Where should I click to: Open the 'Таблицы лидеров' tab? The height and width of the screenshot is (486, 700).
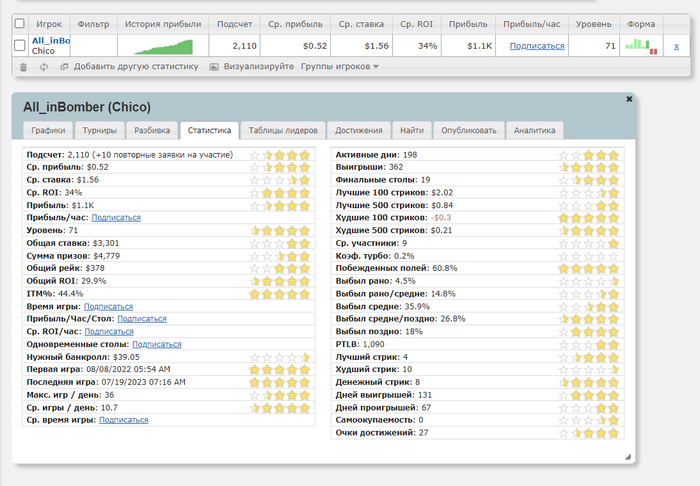point(283,130)
